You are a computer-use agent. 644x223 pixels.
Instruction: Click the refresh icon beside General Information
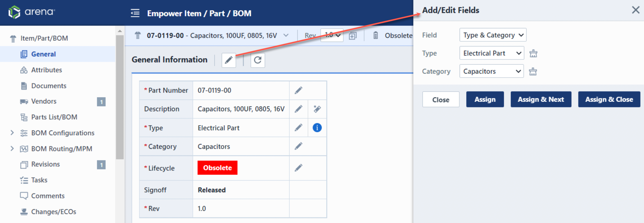point(257,60)
